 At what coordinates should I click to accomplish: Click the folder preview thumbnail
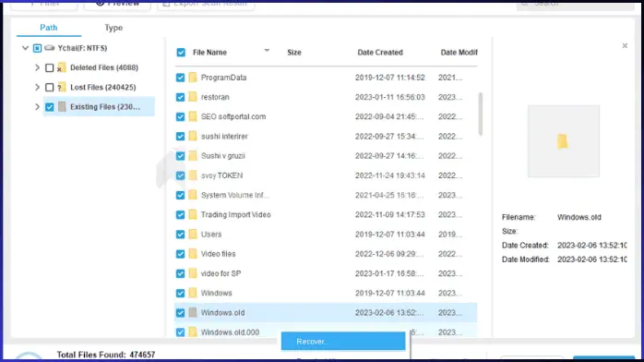point(563,141)
